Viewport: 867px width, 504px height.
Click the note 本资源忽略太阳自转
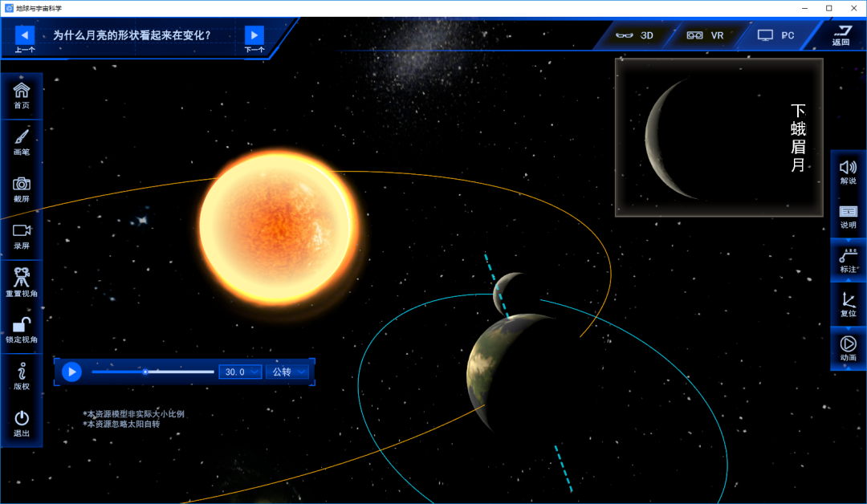pos(121,424)
